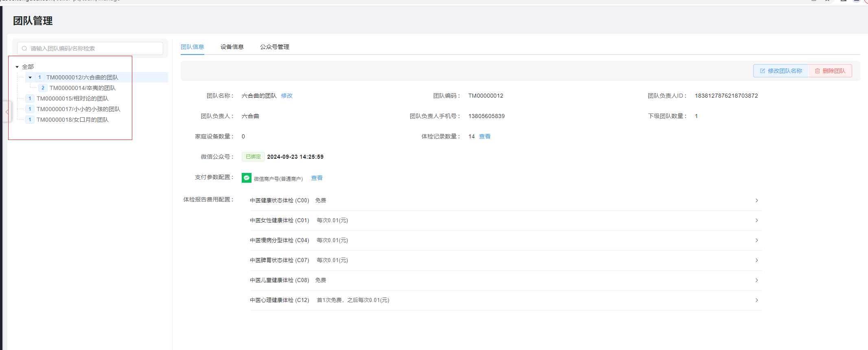Click the 中医女性健康体检 (C01) label
The width and height of the screenshot is (868, 350).
point(280,220)
